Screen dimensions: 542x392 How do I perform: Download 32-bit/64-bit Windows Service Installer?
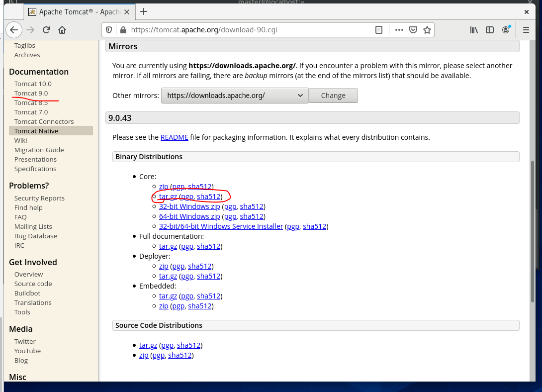221,226
